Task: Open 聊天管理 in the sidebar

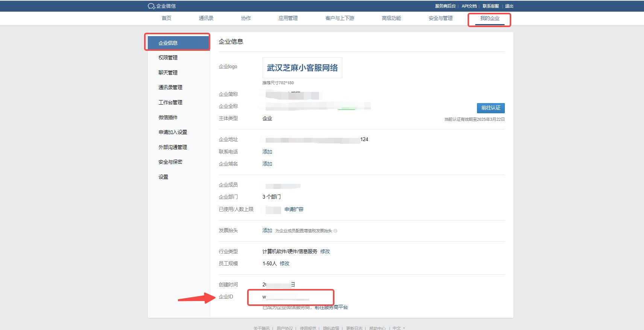Action: coord(168,73)
